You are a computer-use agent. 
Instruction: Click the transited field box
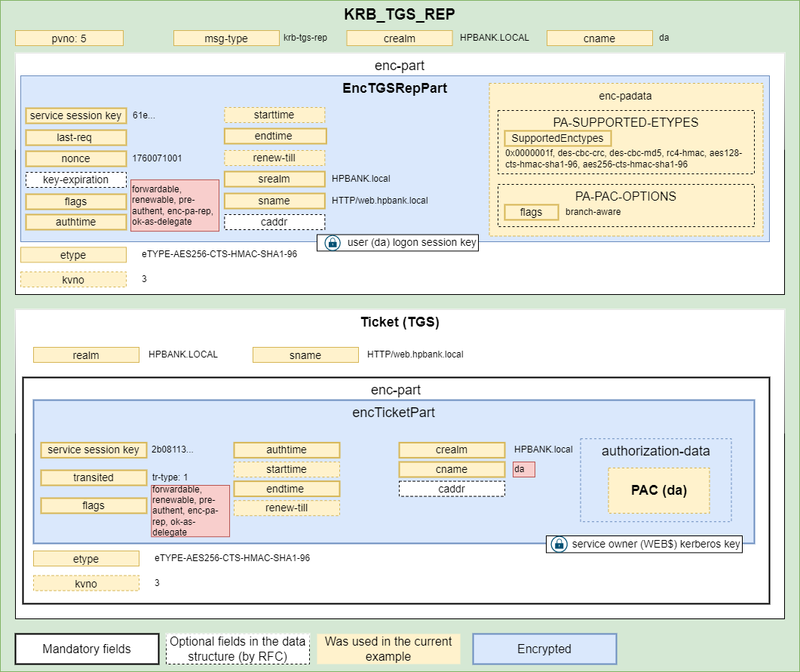93,477
